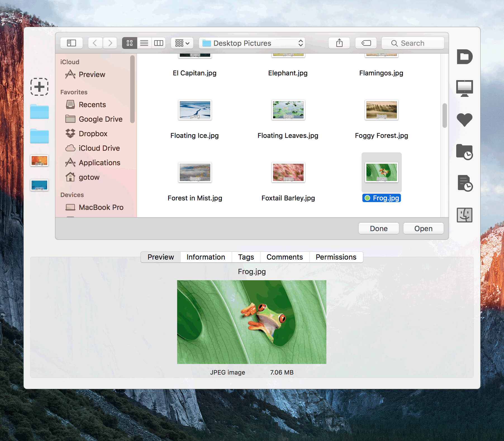This screenshot has width=504, height=441.
Task: Click the sidebar vertical scrollbar
Action: (132, 89)
